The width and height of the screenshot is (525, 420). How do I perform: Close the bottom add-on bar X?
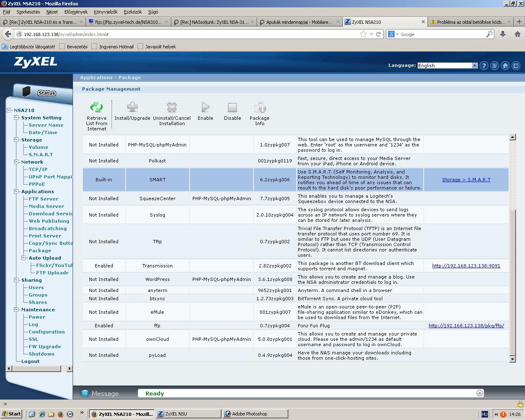(x=5, y=404)
